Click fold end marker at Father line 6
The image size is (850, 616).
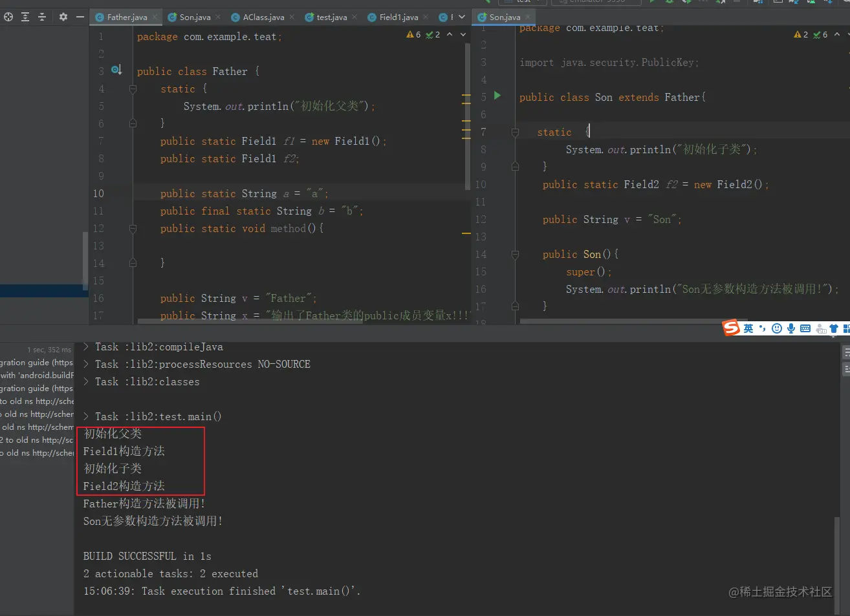click(x=133, y=123)
